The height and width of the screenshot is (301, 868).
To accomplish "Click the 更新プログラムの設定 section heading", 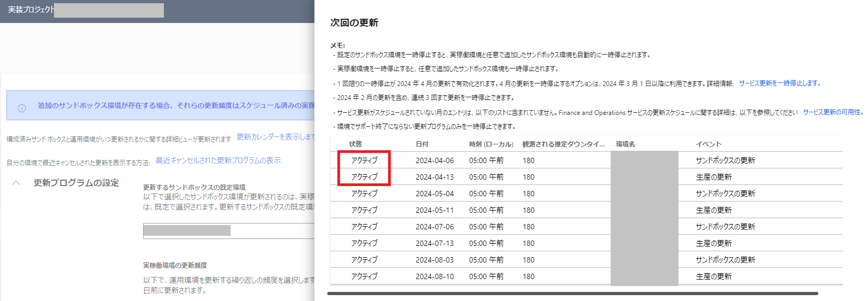I will click(76, 183).
